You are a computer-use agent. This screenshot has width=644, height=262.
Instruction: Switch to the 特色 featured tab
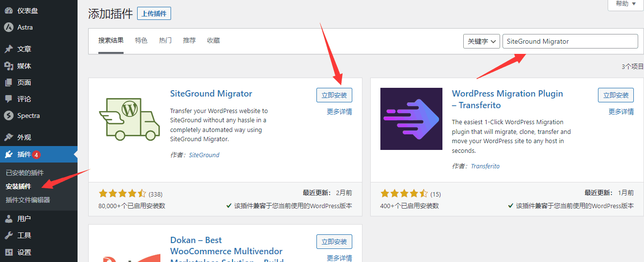(141, 41)
